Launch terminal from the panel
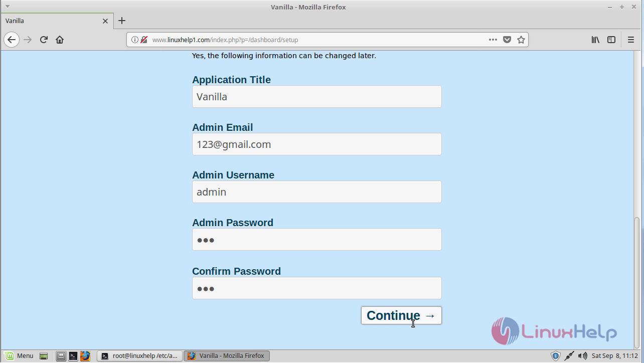 pos(73,356)
